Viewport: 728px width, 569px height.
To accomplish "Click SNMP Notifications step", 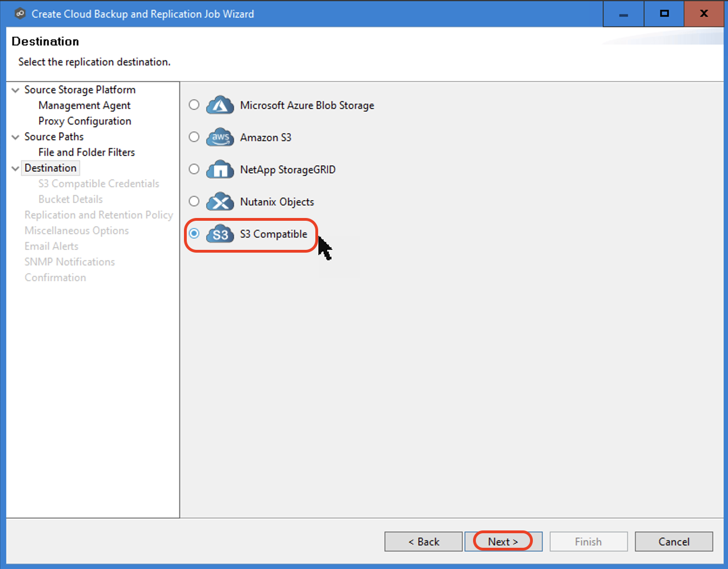I will coord(70,262).
